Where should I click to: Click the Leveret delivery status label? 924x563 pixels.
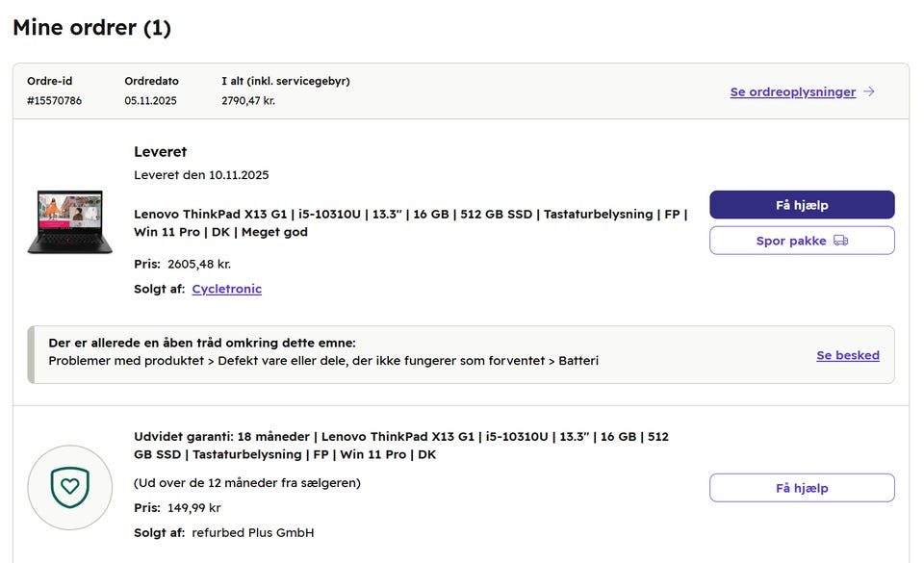coord(160,151)
